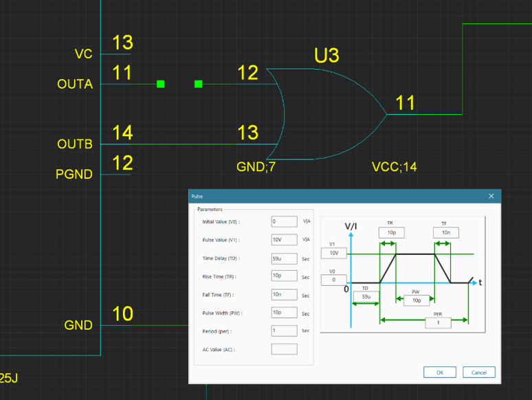The width and height of the screenshot is (532, 400).
Task: Click the TF box in waveform diagram
Action: pyautogui.click(x=446, y=233)
